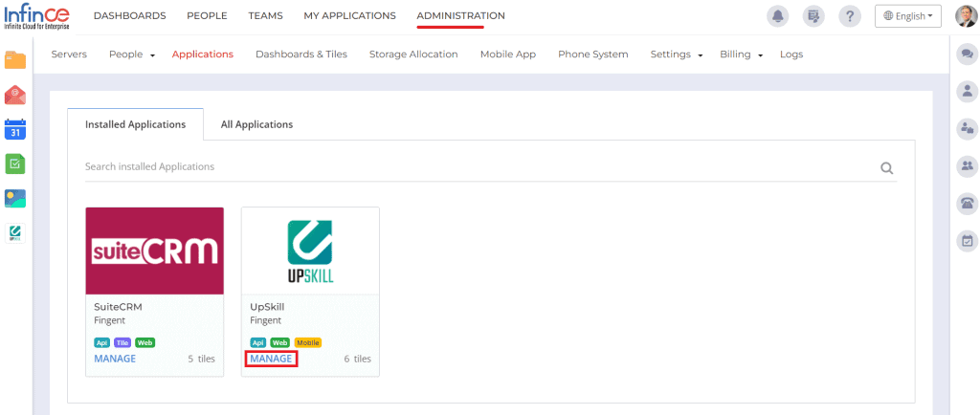This screenshot has height=415, width=980.
Task: Go to People in top navigation
Action: [207, 15]
